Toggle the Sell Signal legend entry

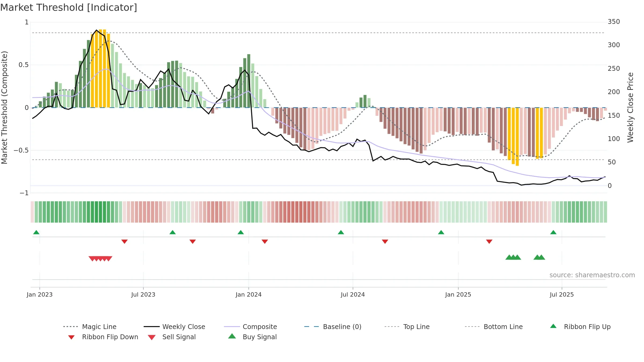[172, 337]
